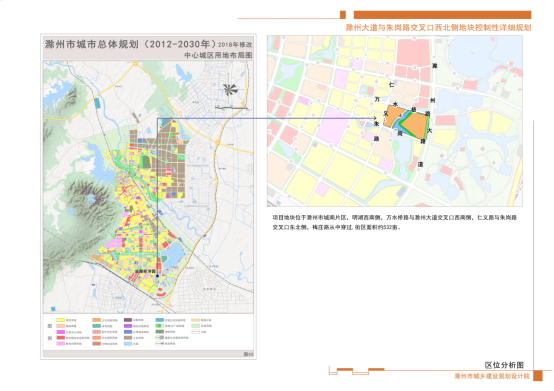554x391 pixels.
Task: Click the 中心城区用地布局图 subtitle
Action: click(218, 55)
